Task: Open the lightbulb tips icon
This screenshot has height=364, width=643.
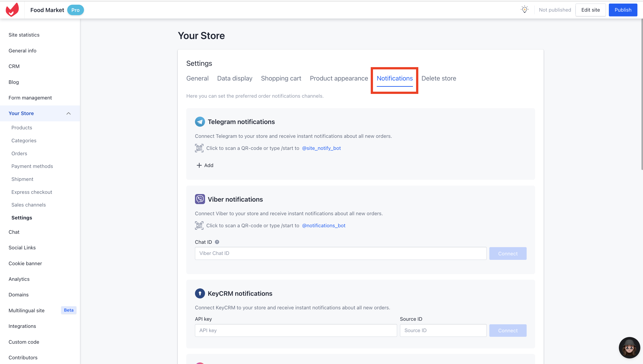Action: (525, 10)
